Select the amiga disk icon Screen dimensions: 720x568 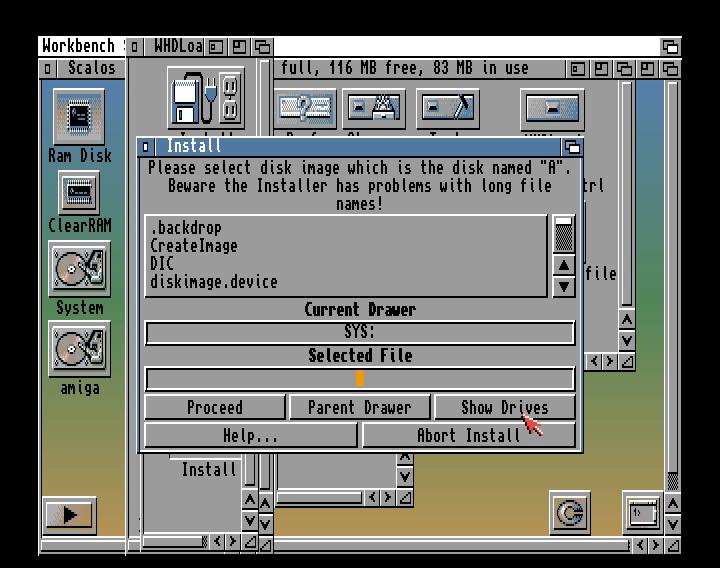pyautogui.click(x=80, y=350)
